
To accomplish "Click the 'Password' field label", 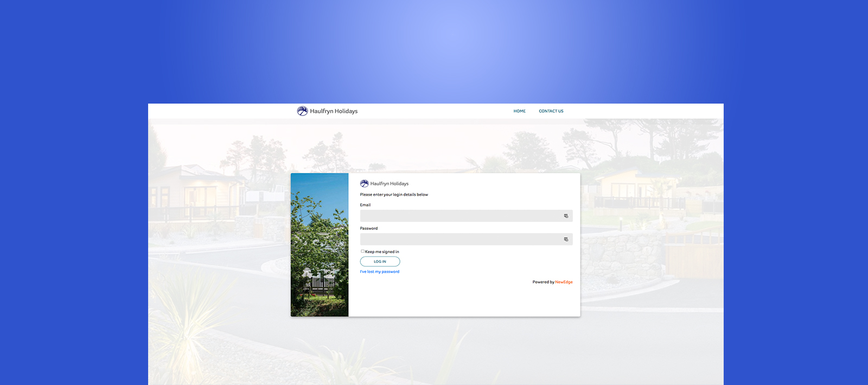I will [x=369, y=228].
